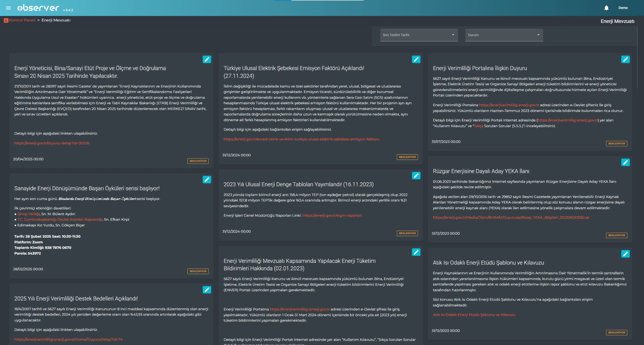Open the emisyon-faktoru enerji.gov.tr link
Viewport: 644px width, 345px height.
coord(301,139)
